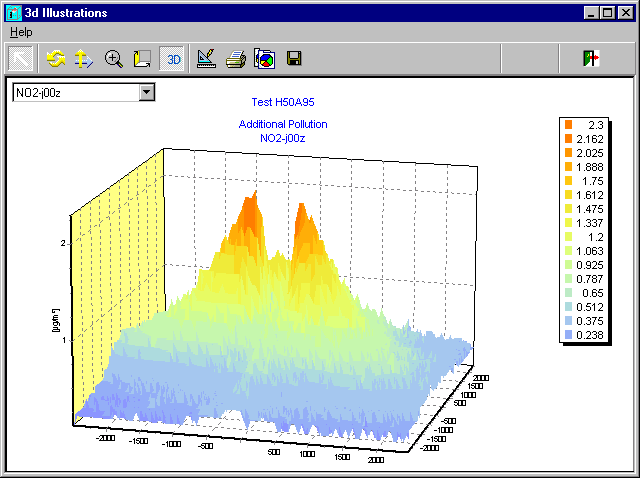
Task: Click the copy chart to clipboard icon
Action: click(x=264, y=59)
